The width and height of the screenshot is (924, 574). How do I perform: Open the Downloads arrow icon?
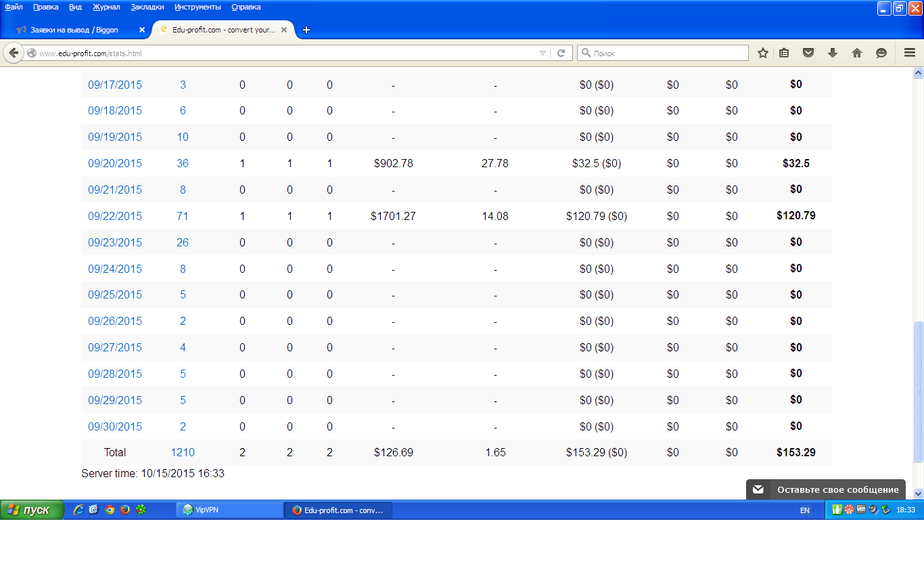[833, 53]
